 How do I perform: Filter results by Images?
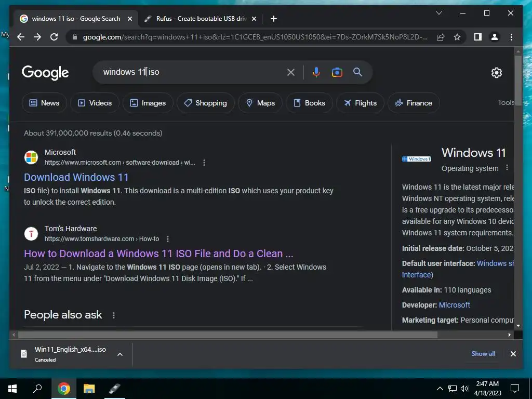[148, 103]
